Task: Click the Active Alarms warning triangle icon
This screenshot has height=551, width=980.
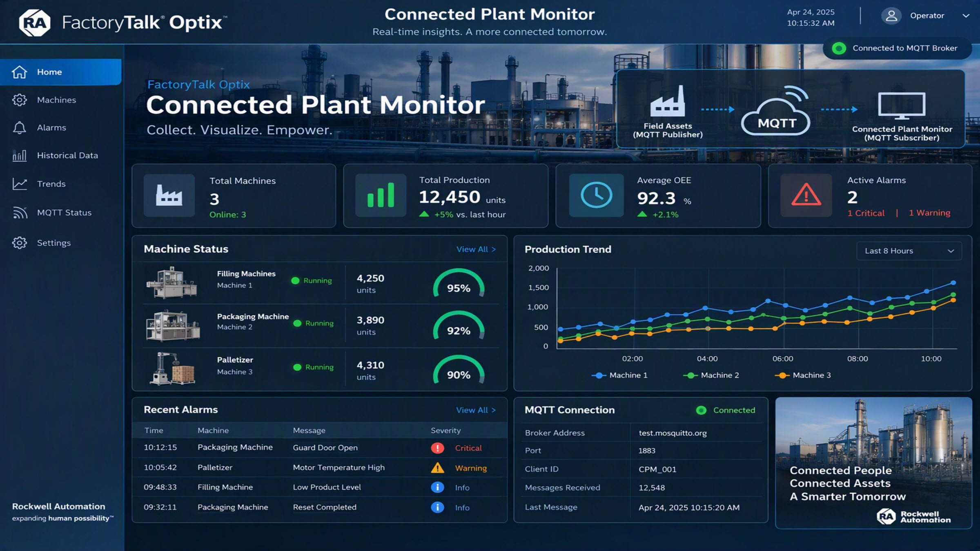Action: [x=806, y=195]
